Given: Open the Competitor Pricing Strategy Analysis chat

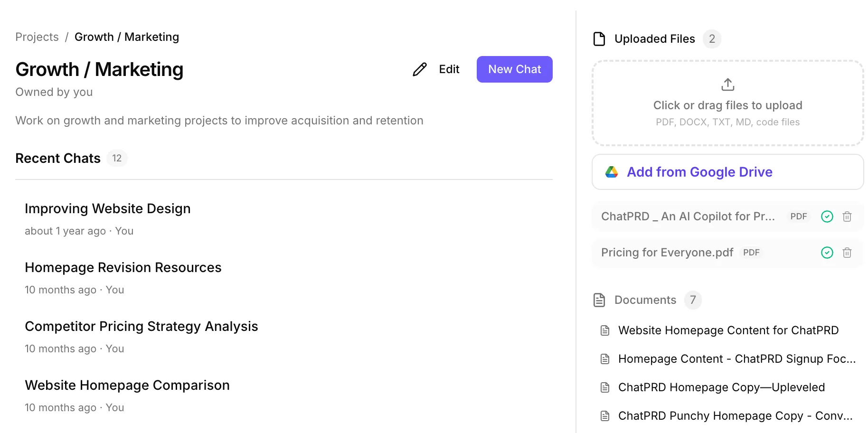Looking at the screenshot, I should tap(142, 326).
